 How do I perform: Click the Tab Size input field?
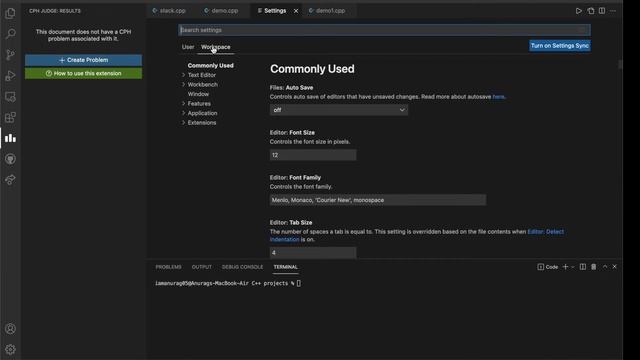click(313, 253)
